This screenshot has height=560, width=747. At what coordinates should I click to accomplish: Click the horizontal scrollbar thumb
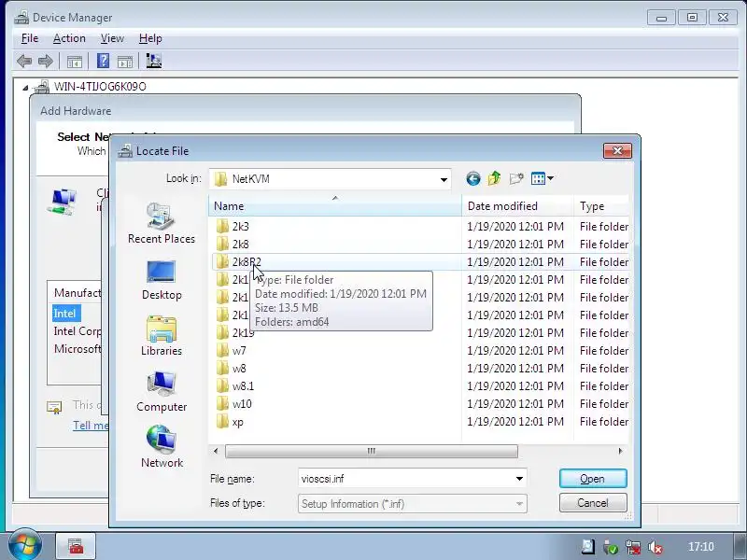[371, 451]
